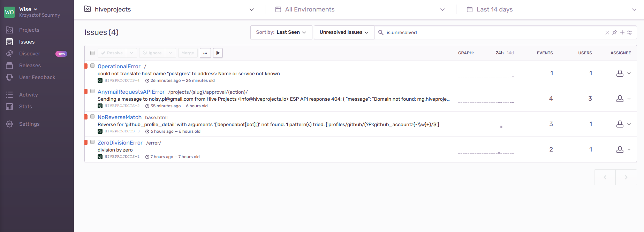Image resolution: width=644 pixels, height=232 pixels.
Task: Open the search builder sliders icon
Action: point(630,32)
